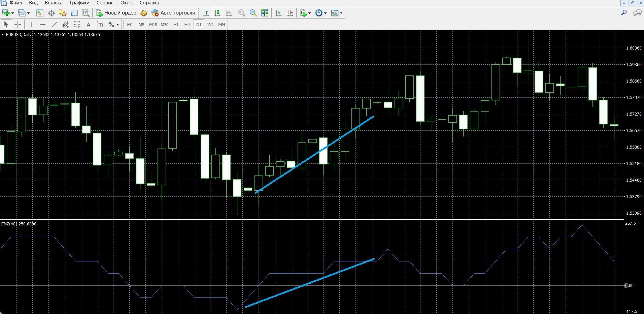Open the Вставка menu
Viewport: 644px width, 314px height.
[54, 3]
